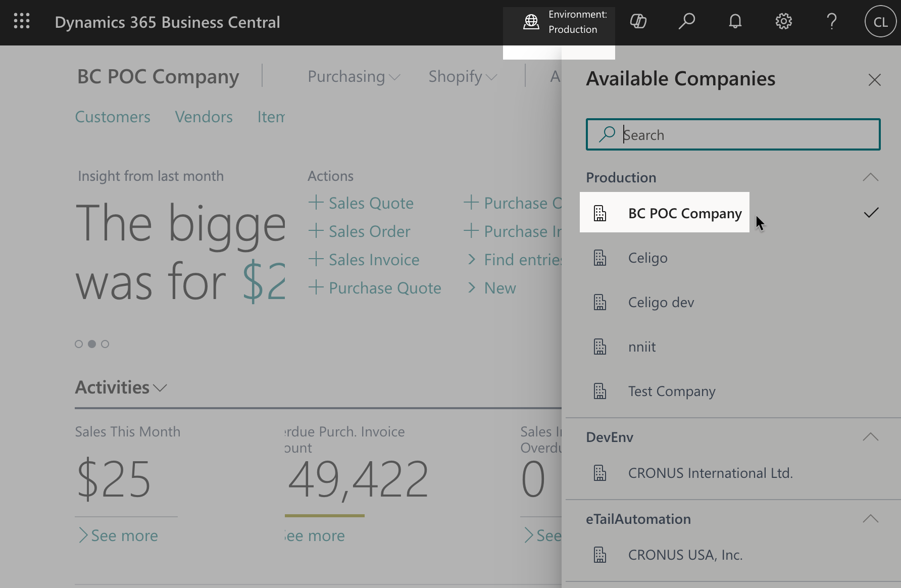Click building icon beside CRONUS USA, Inc.
901x588 pixels.
(600, 555)
